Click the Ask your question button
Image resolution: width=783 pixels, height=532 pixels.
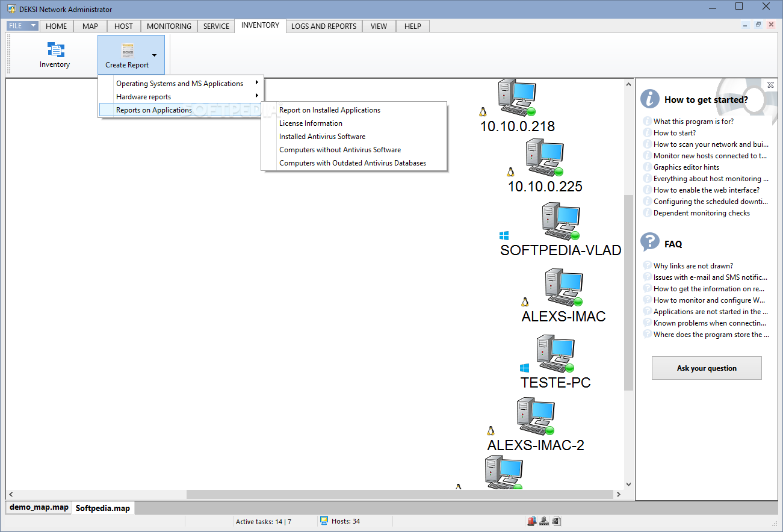coord(707,368)
